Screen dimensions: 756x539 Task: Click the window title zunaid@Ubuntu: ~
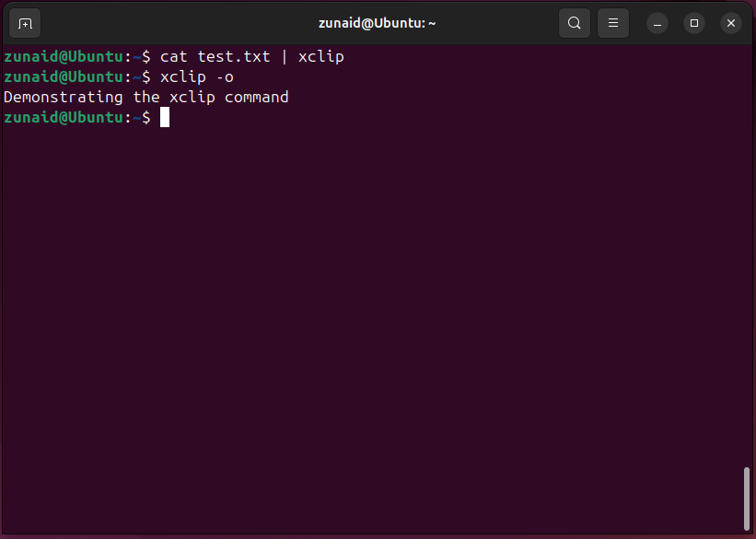[x=377, y=23]
